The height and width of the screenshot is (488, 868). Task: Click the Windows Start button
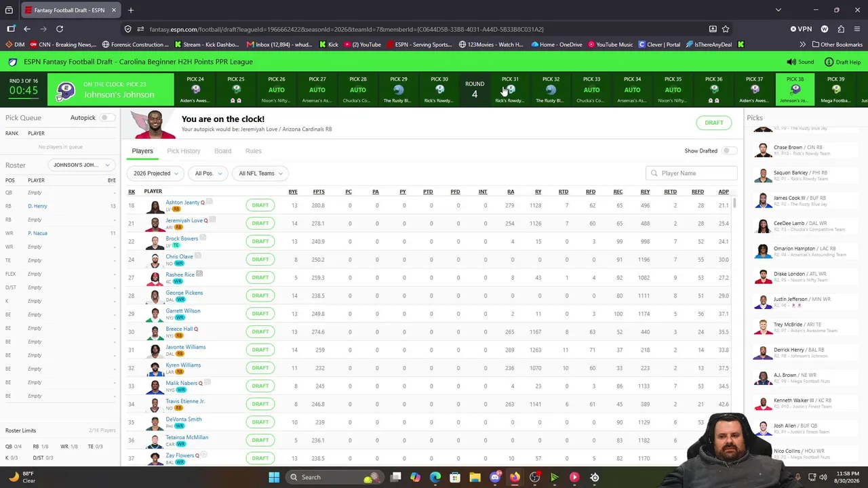point(274,477)
